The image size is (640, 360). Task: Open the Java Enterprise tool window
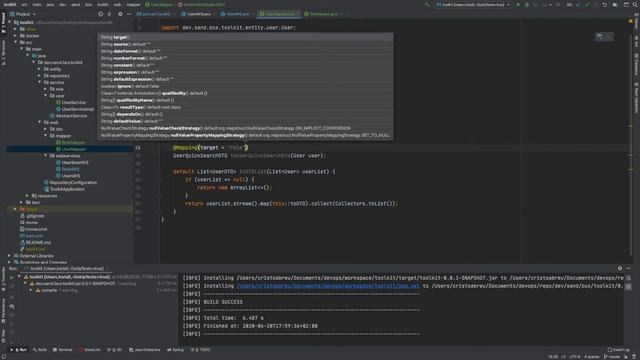[144, 350]
